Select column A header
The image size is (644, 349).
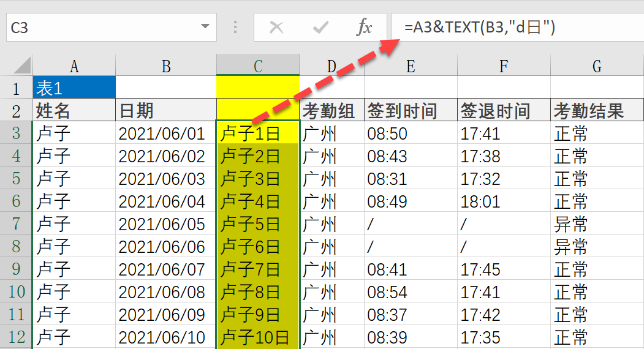point(74,66)
